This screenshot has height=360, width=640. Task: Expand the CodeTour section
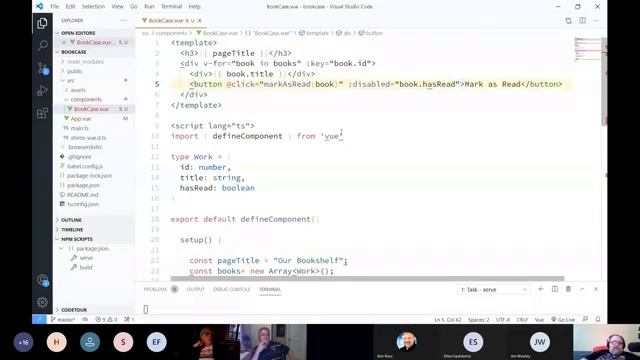pyautogui.click(x=73, y=310)
